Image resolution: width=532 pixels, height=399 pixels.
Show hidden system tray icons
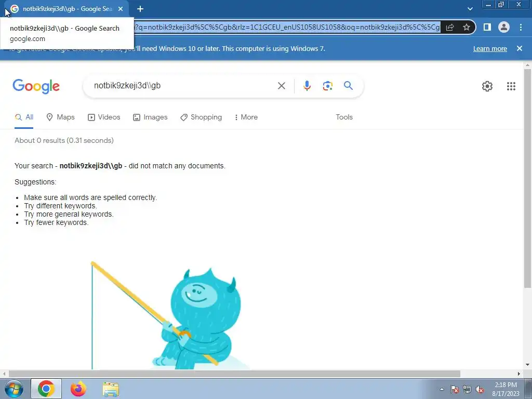442,389
